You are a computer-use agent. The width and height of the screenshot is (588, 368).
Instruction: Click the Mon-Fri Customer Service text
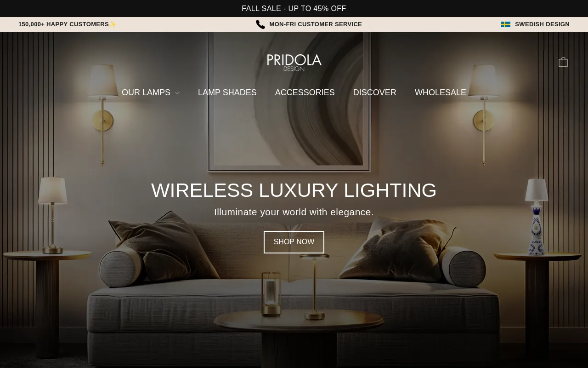click(316, 24)
